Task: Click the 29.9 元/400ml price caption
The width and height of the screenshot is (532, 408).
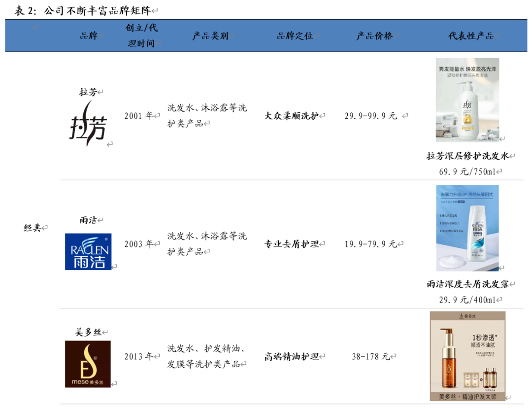Action: pos(467,300)
